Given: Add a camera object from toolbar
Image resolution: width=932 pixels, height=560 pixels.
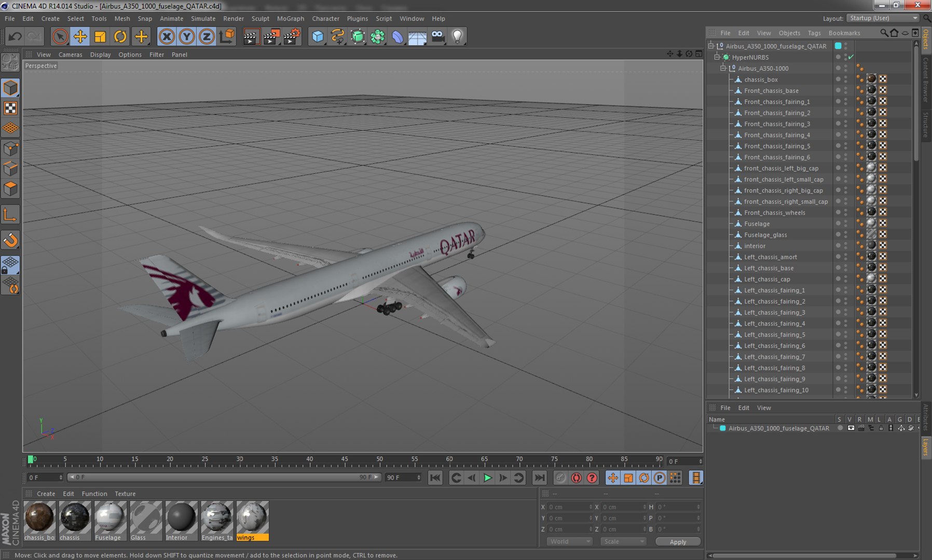Looking at the screenshot, I should coord(437,37).
